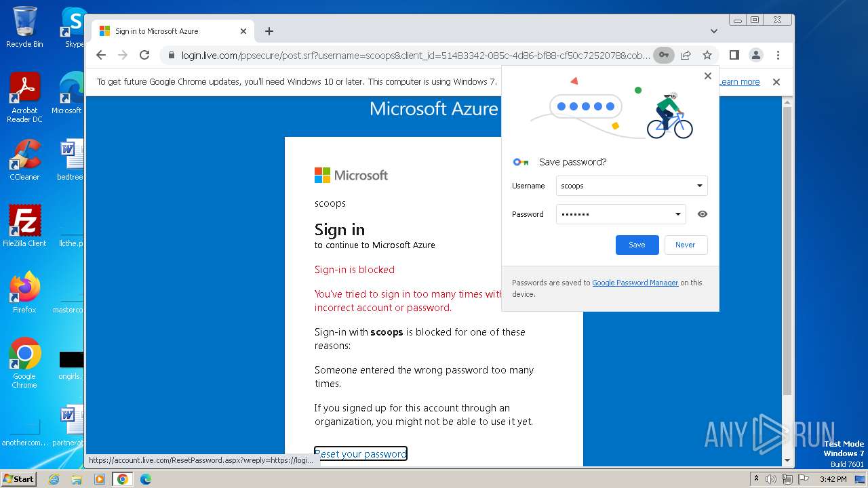Open the FileZilla Client desktop icon

point(24,226)
